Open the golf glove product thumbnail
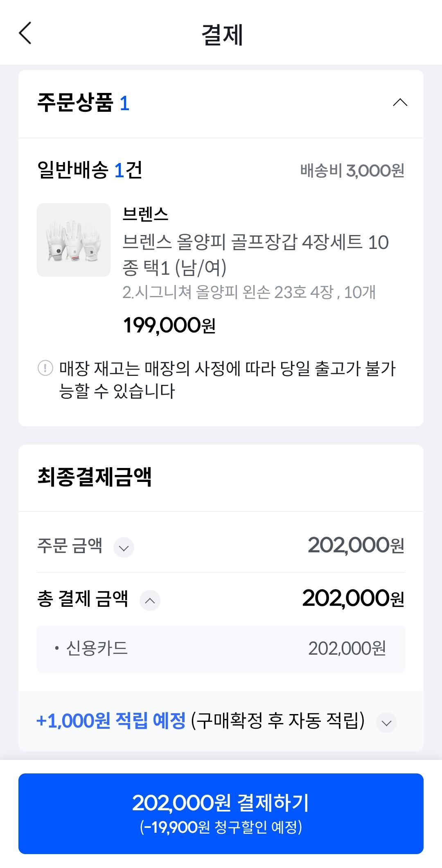Viewport: 442px width, 868px height. [74, 240]
